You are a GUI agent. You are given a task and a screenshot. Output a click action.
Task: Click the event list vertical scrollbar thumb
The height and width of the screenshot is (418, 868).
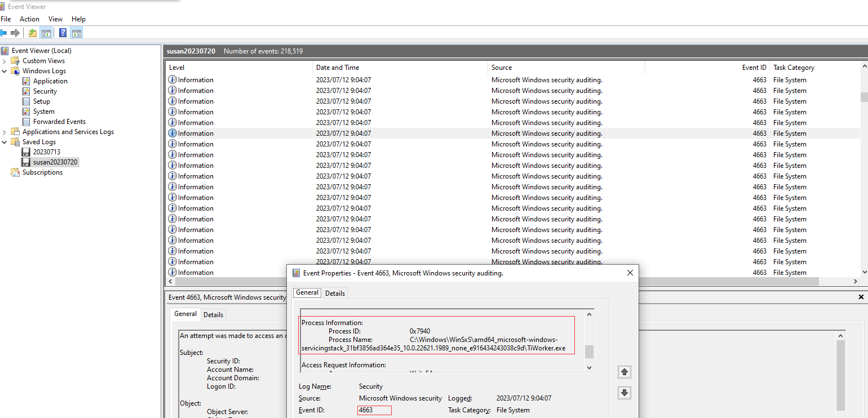pos(864,97)
